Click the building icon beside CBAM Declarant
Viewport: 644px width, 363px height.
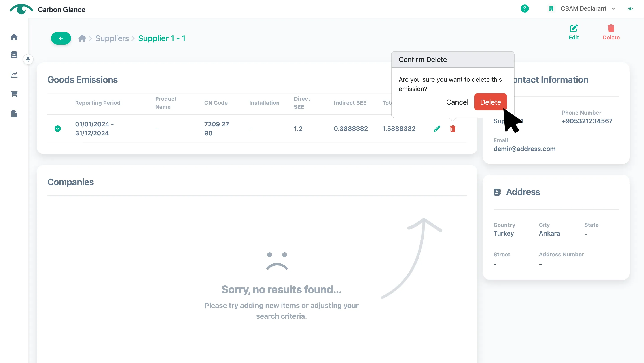click(x=551, y=8)
